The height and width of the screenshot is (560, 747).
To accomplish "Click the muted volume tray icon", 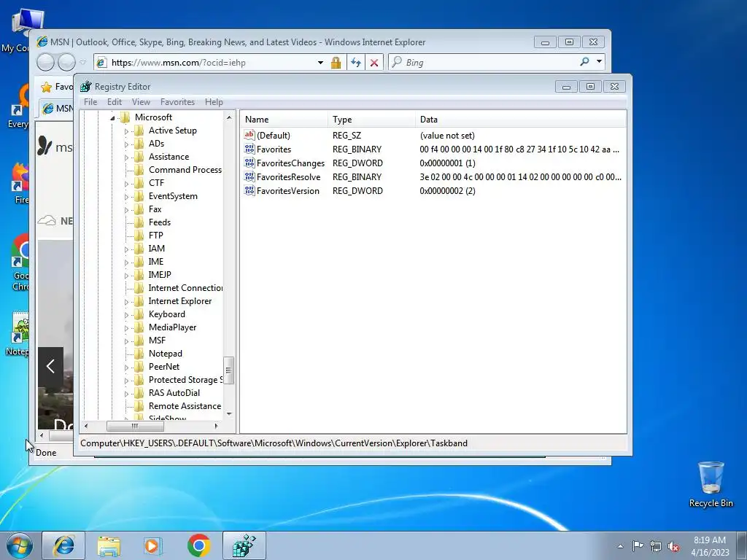I will coord(673,547).
